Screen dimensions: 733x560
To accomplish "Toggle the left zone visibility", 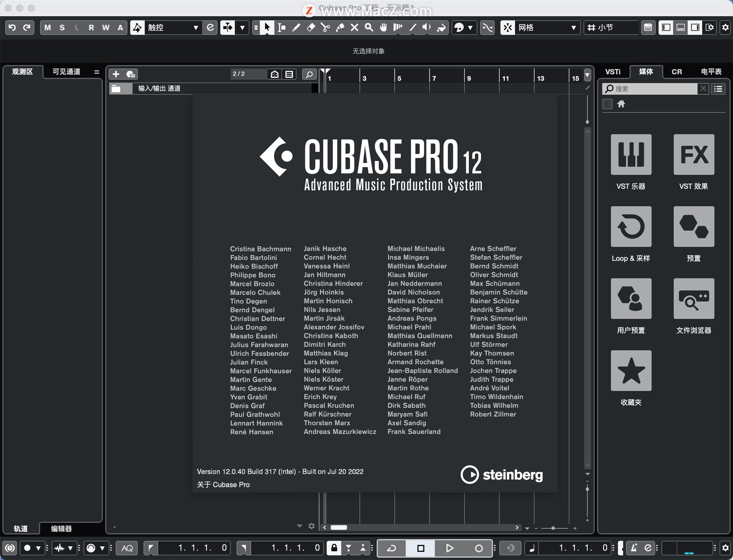I will (x=666, y=27).
